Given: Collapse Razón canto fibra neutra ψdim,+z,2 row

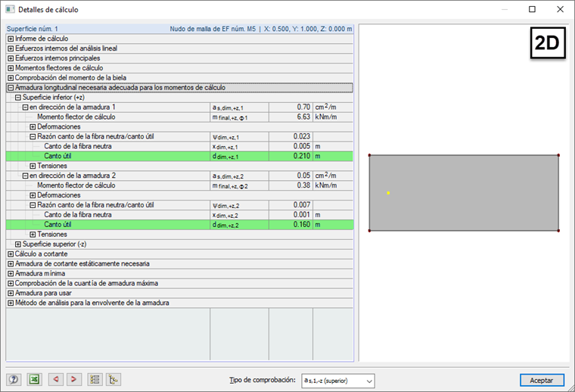Looking at the screenshot, I should click(x=33, y=205).
